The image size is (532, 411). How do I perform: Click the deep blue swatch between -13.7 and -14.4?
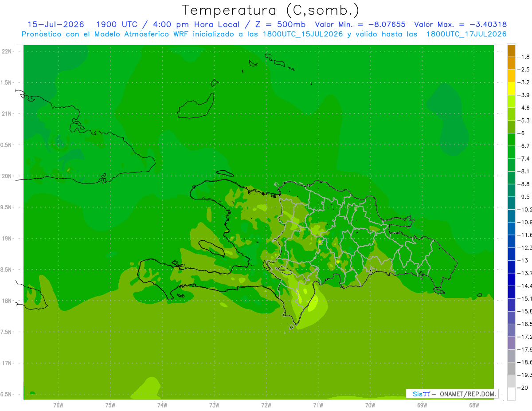click(511, 279)
